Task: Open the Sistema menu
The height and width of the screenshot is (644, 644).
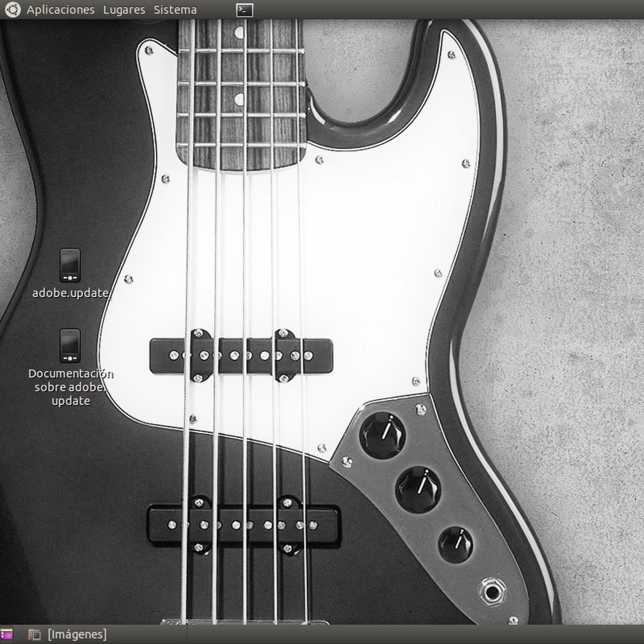Action: point(175,9)
